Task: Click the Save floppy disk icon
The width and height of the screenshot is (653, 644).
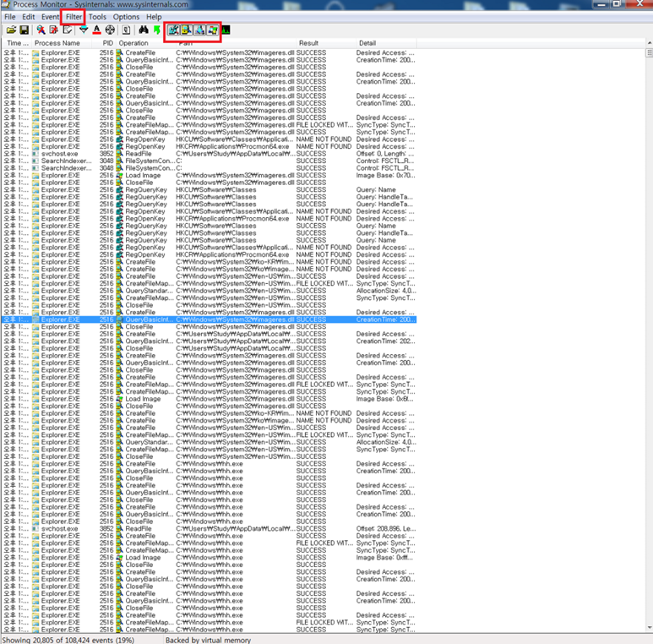Action: pos(24,30)
